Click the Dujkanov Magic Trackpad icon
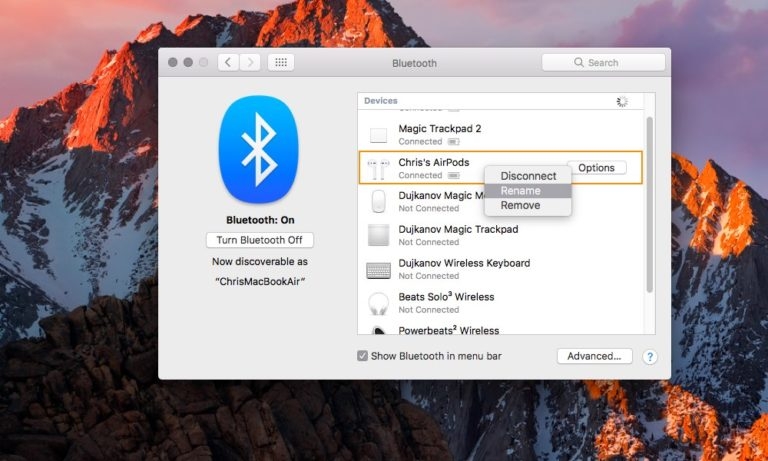Viewport: 768px width, 461px height. tap(378, 235)
